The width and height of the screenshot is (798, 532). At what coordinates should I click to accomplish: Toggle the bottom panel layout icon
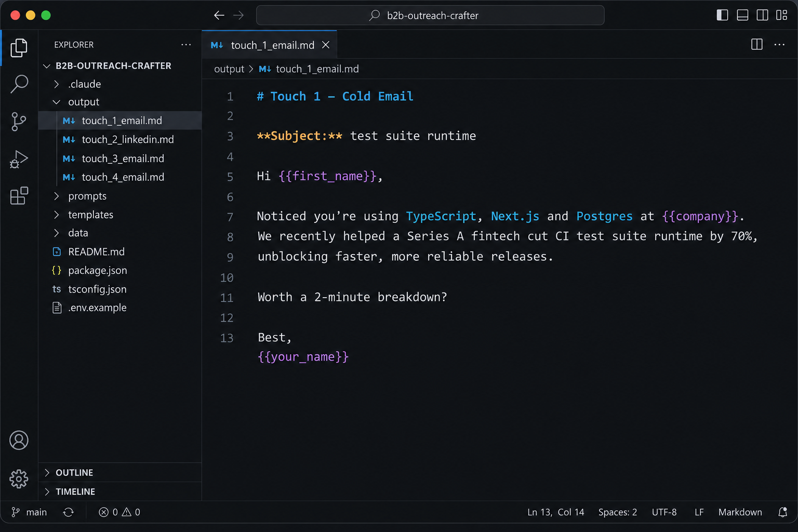point(742,15)
